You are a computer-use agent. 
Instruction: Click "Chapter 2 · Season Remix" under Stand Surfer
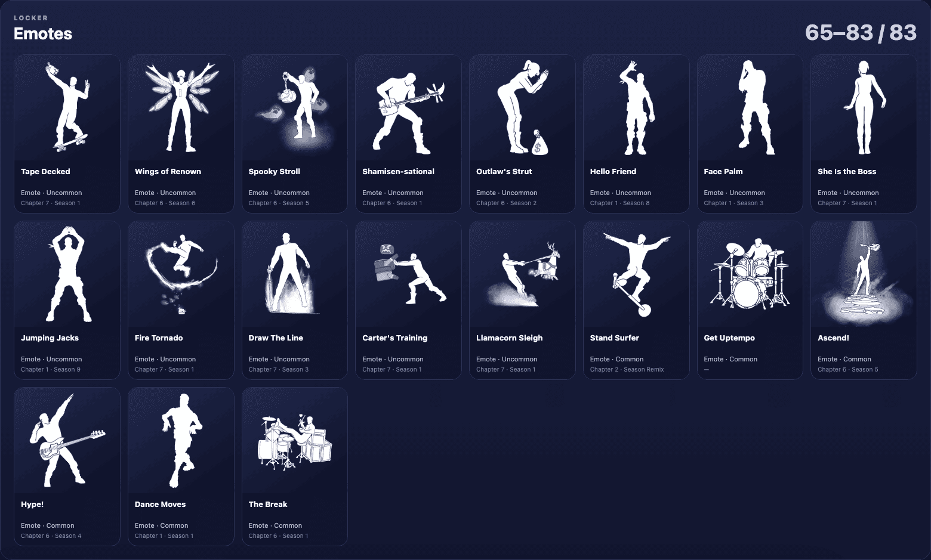[627, 370]
